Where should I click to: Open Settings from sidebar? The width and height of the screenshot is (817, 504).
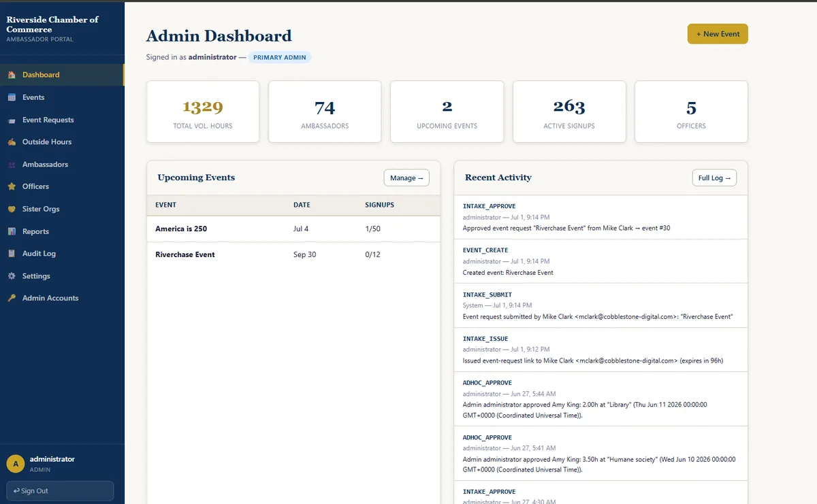62,276
